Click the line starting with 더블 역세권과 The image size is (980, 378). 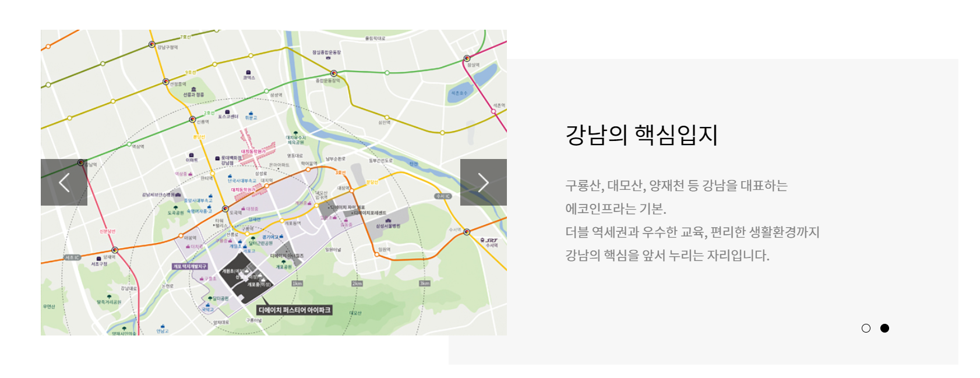click(692, 232)
